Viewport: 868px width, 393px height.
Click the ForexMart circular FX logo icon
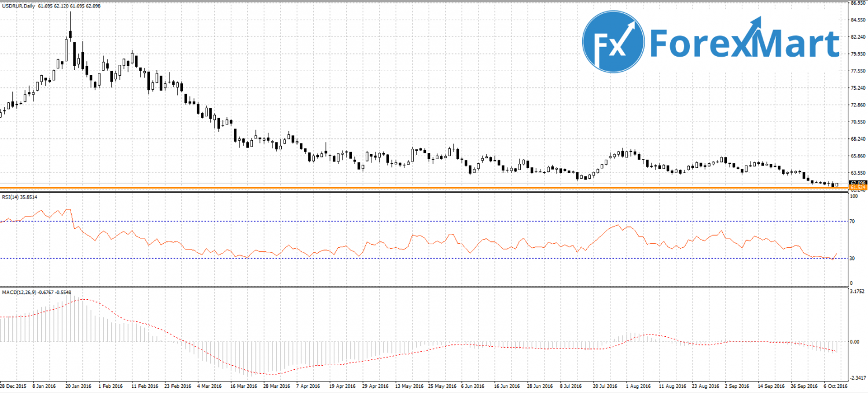point(613,42)
